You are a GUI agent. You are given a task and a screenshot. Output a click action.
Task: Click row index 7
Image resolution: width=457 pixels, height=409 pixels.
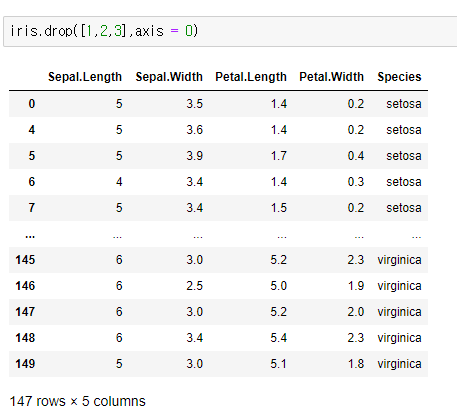click(x=32, y=208)
